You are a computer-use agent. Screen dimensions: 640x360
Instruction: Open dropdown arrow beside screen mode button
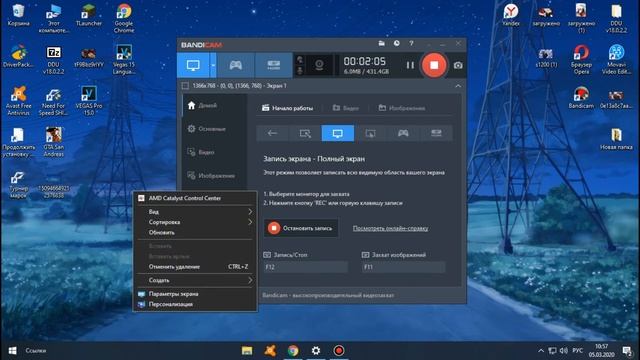point(213,65)
